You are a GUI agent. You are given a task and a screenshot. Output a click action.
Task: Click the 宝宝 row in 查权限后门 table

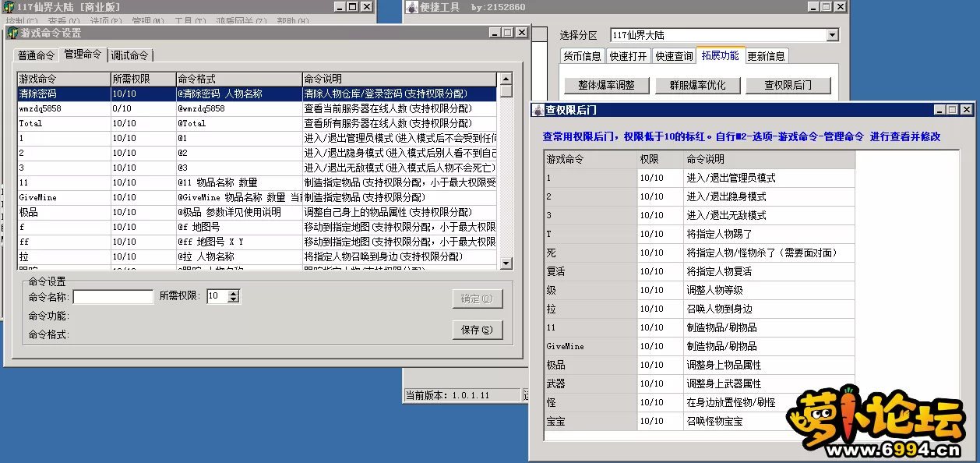pos(700,421)
